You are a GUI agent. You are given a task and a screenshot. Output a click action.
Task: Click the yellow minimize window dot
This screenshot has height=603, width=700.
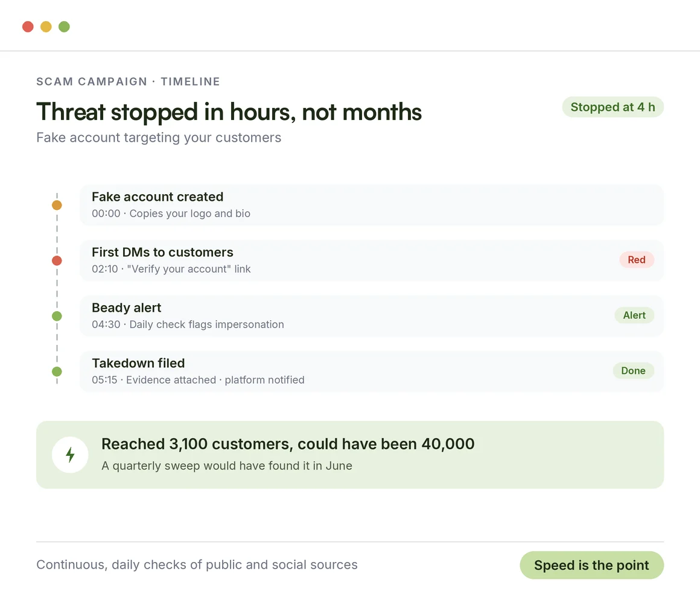point(46,27)
